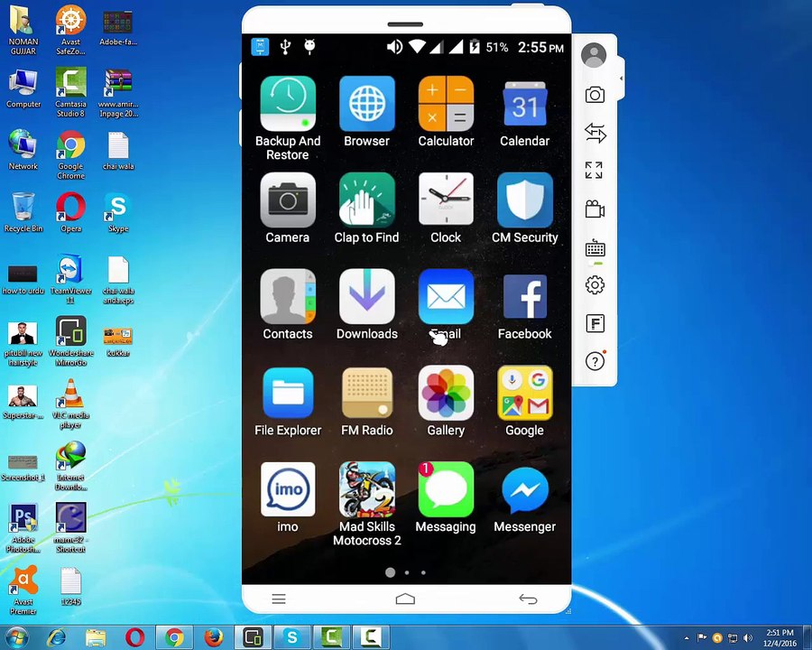Image resolution: width=812 pixels, height=650 pixels.
Task: Select TeamViewer 11 desktop shortcut
Action: coord(70,279)
